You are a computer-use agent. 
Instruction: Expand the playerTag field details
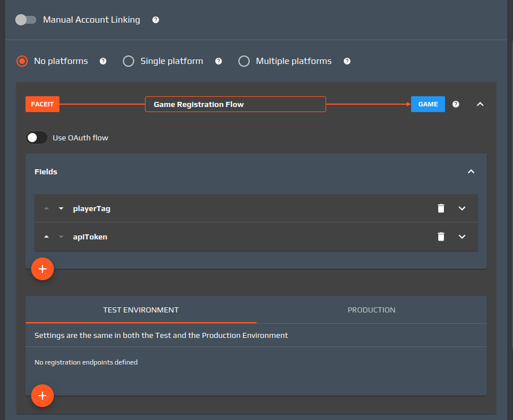[x=462, y=208]
